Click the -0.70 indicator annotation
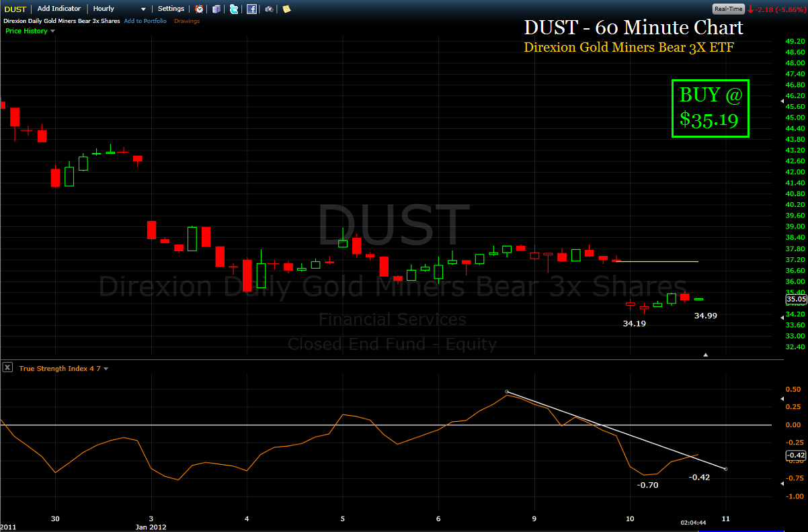Screen dimensions: 808x532 click(x=648, y=484)
